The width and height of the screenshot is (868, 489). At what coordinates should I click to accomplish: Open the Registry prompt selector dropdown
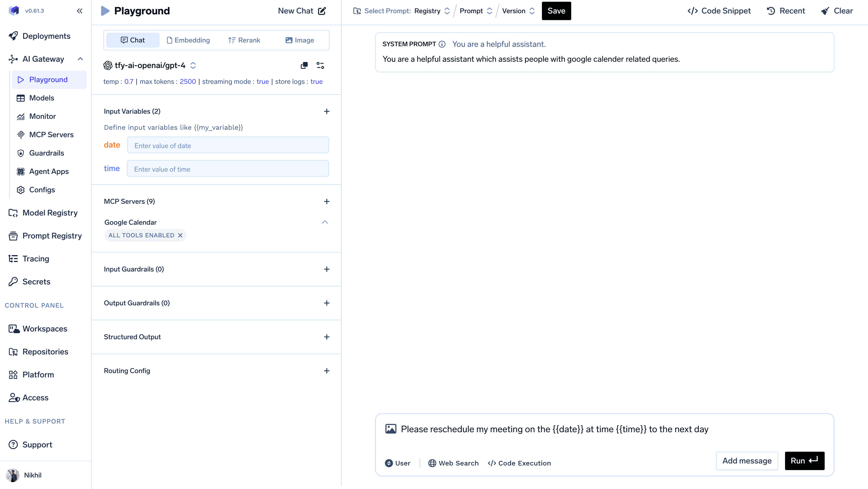[x=432, y=11]
